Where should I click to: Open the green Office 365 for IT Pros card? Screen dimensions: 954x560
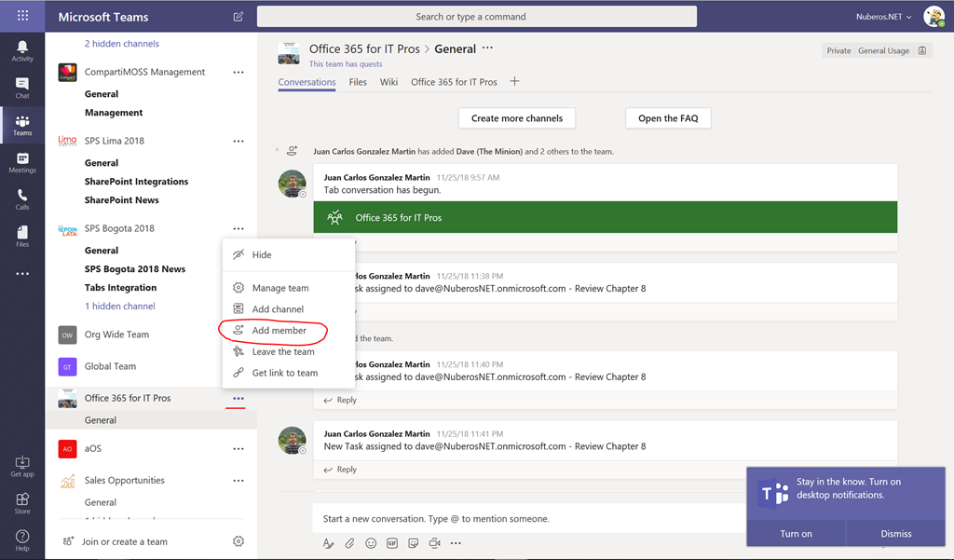coord(606,217)
